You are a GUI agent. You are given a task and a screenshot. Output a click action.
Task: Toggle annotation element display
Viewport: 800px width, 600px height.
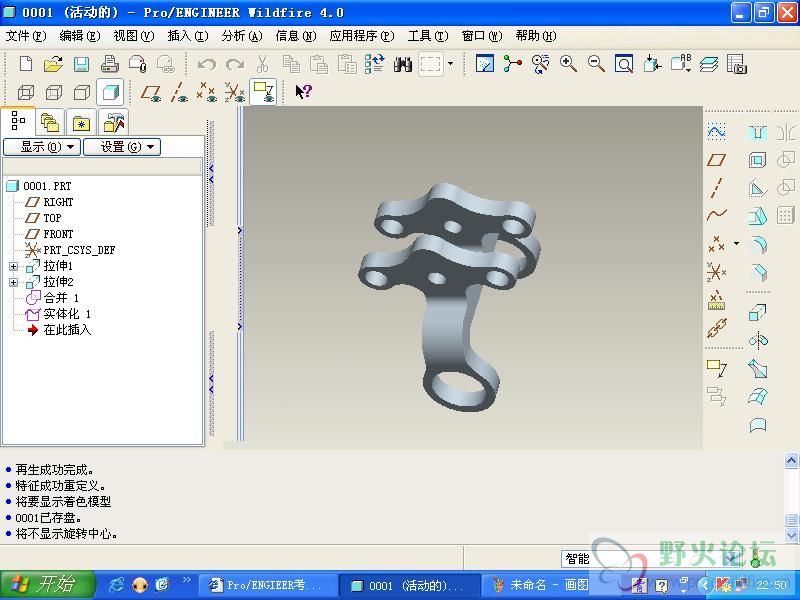[x=263, y=92]
